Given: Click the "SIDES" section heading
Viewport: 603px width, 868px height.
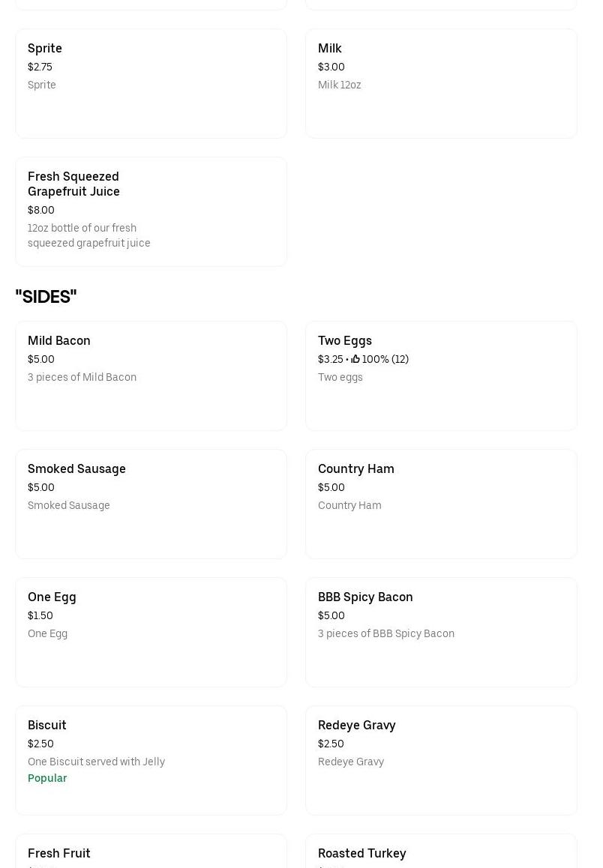Looking at the screenshot, I should click(x=46, y=297).
